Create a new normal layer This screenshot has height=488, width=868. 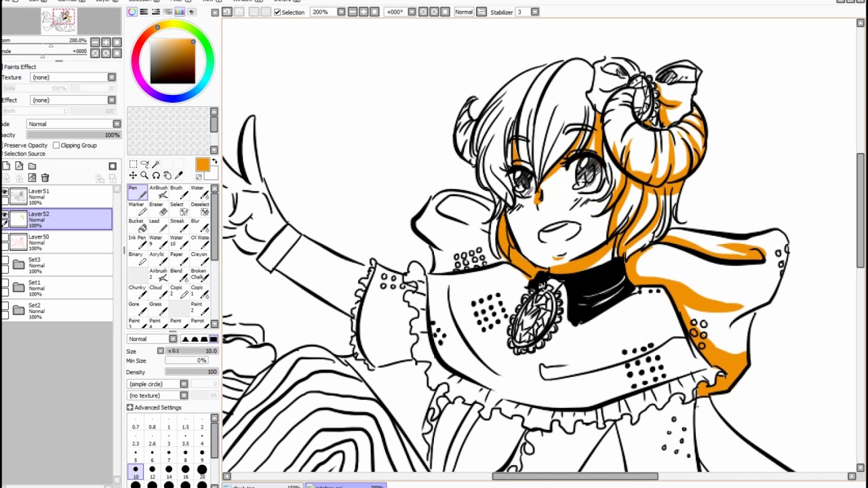6,166
